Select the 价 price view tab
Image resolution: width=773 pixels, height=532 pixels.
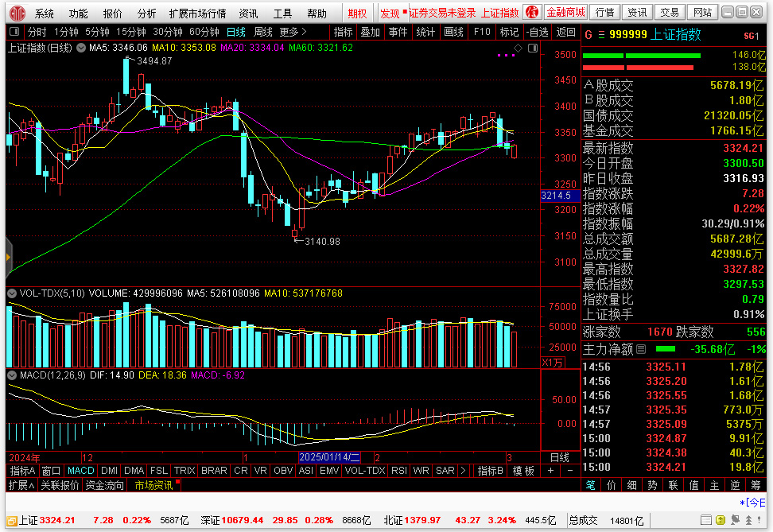click(x=612, y=485)
